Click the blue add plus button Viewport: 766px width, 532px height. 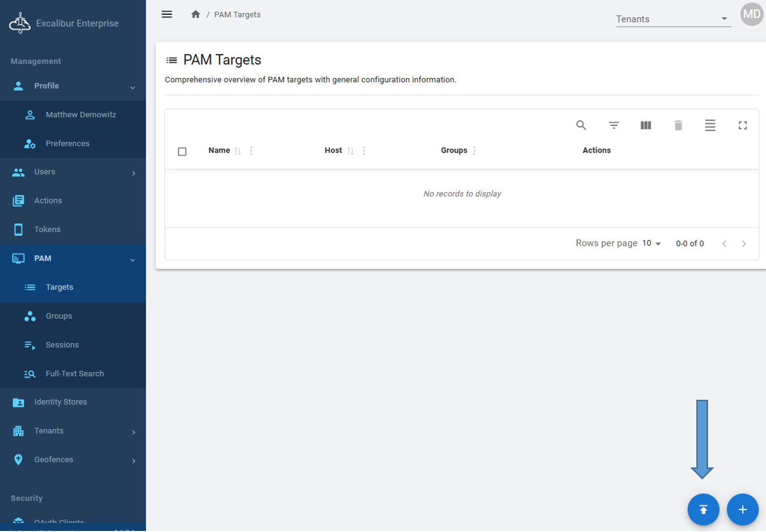(742, 509)
